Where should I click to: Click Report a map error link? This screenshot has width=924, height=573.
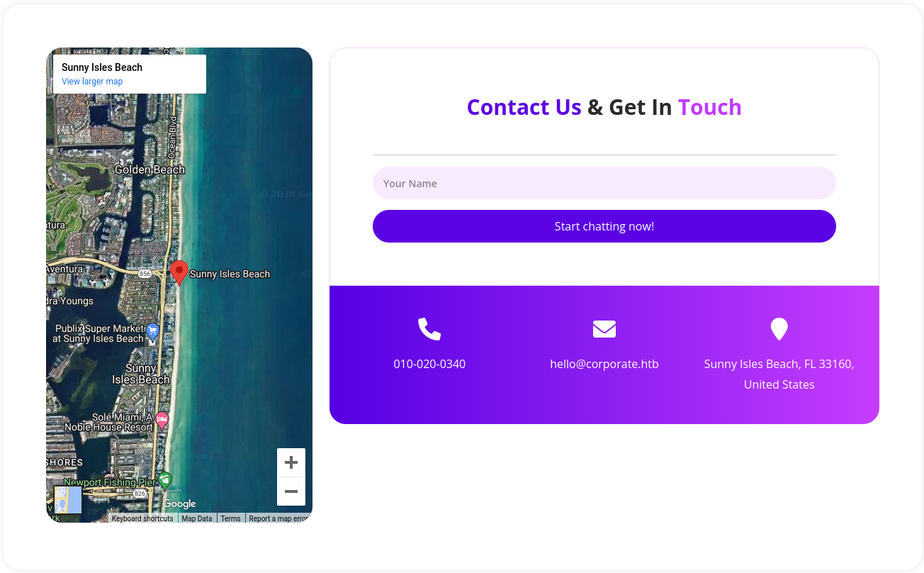(279, 518)
